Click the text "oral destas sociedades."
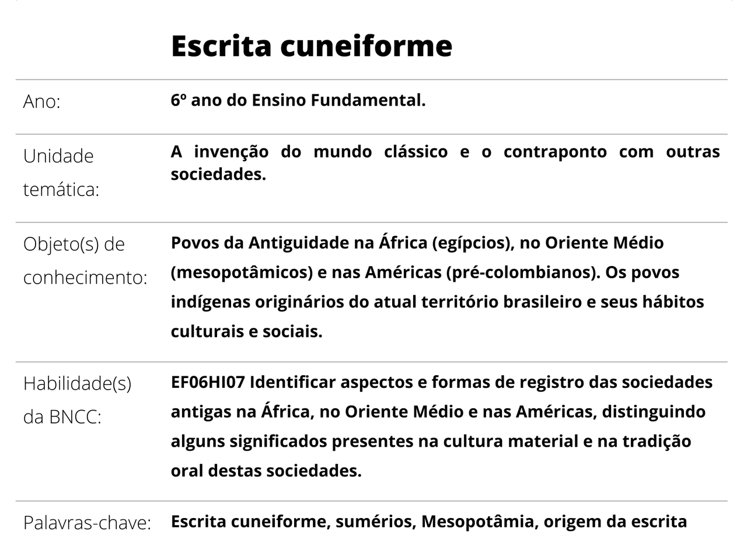 point(266,470)
